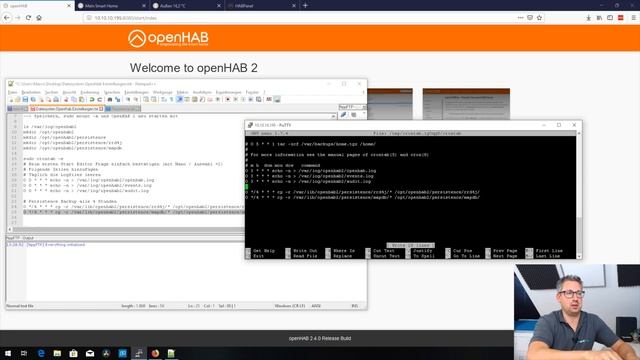Click Notepad++ Copy toolbar icon

click(74, 100)
